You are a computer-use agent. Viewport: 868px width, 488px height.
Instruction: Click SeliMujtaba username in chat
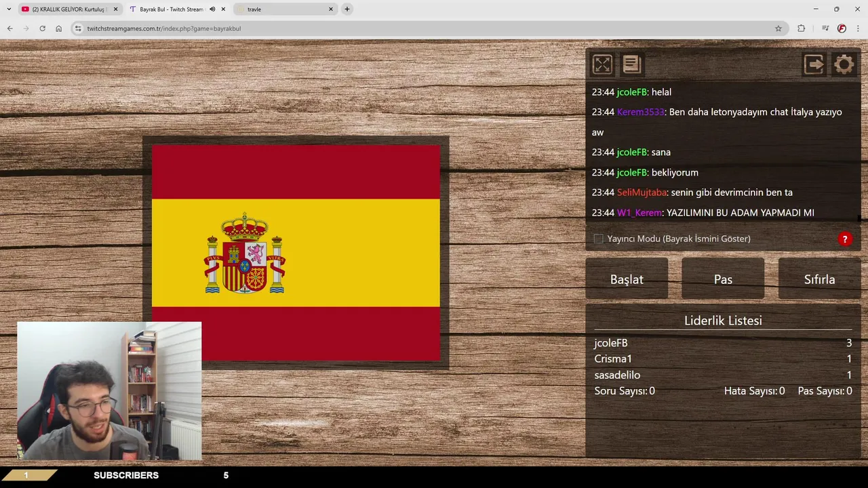tap(642, 192)
